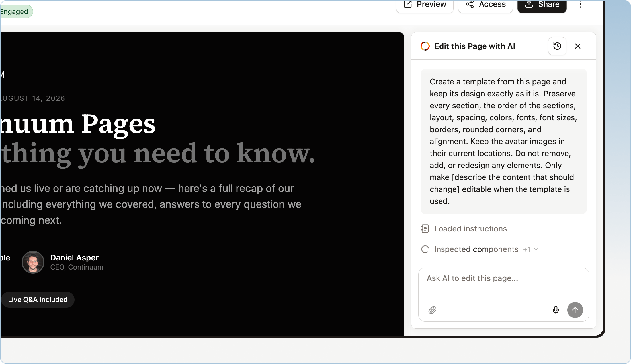The width and height of the screenshot is (631, 364).
Task: Close the Edit this Page with AI panel
Action: pos(578,46)
